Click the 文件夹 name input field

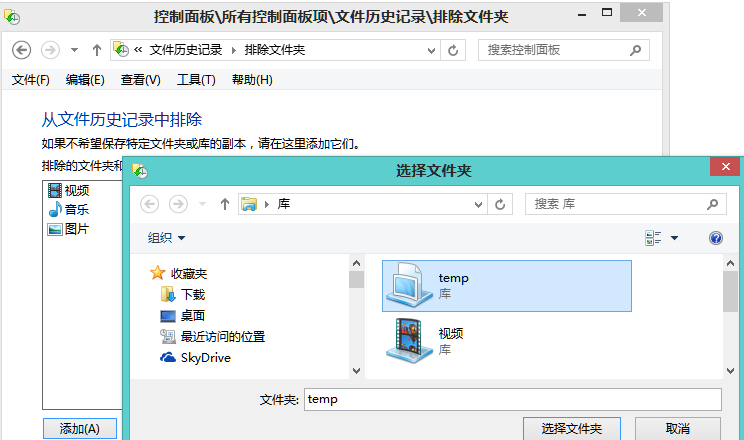[x=512, y=399]
